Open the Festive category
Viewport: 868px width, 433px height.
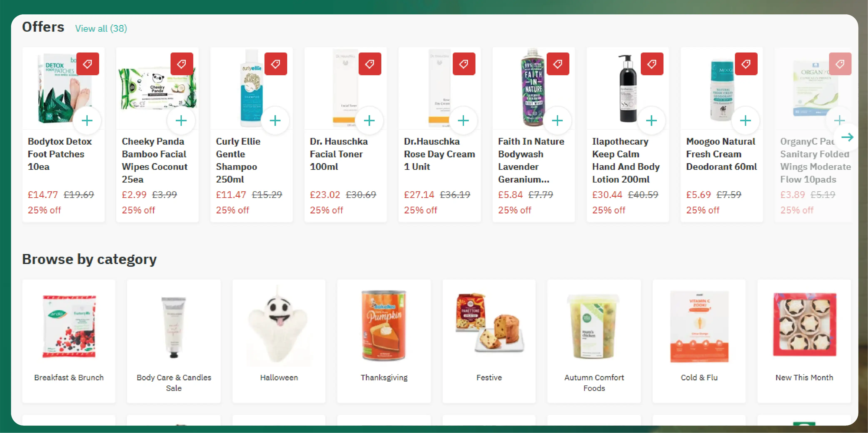[489, 341]
